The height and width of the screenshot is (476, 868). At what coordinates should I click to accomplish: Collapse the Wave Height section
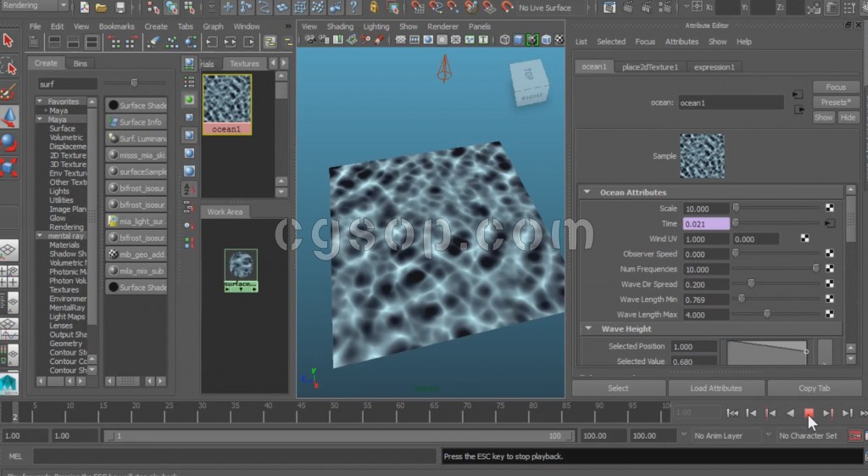click(587, 328)
